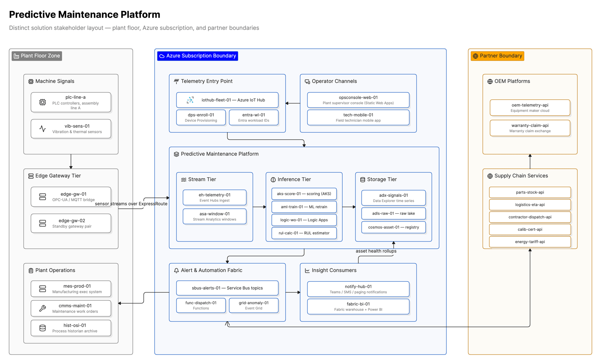Select the opsconsole-web-01 node
The image size is (601, 364).
pos(358,100)
